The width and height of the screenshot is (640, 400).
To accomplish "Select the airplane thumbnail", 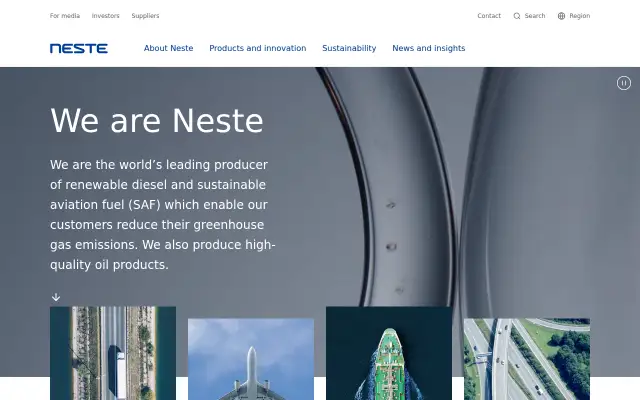I will click(251, 359).
